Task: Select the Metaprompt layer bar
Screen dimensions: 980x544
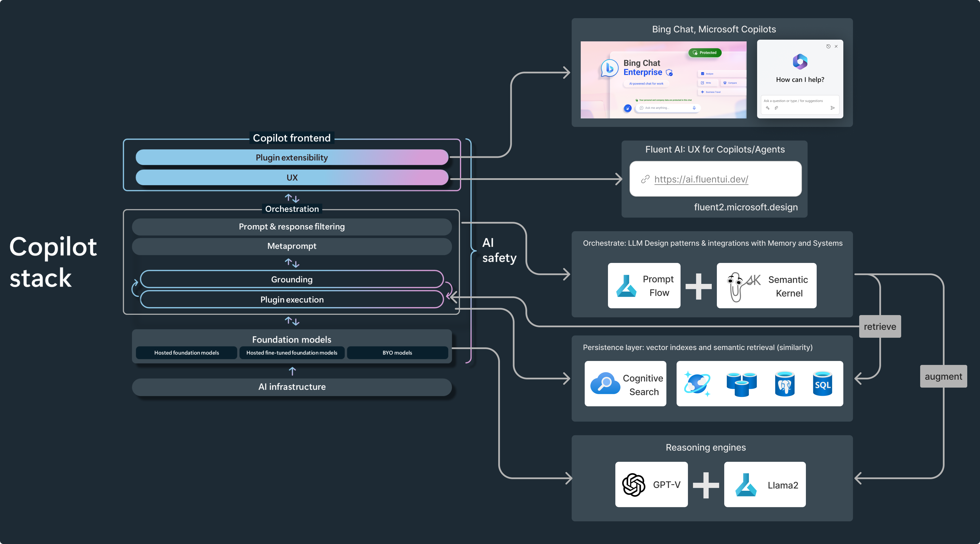Action: click(292, 246)
